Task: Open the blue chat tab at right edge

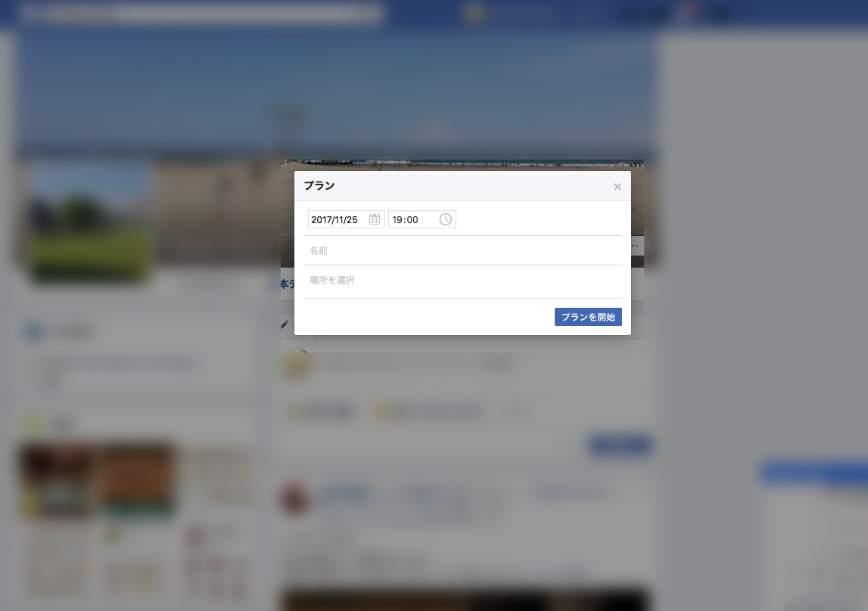Action: coord(815,472)
